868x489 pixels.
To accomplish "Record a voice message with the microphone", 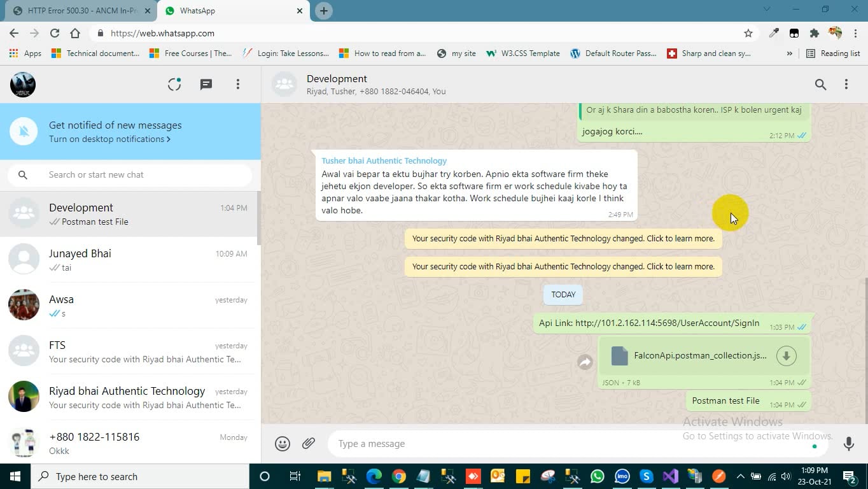I will 849,444.
